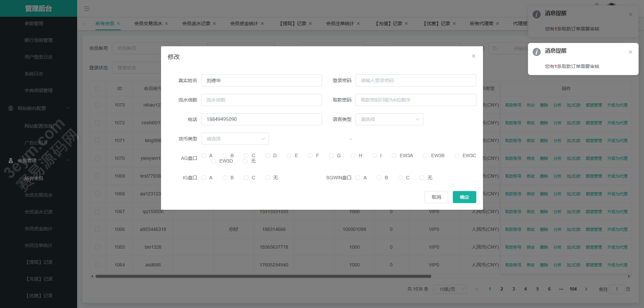
Task: Open the 10条/页 page size selector
Action: coord(450,289)
